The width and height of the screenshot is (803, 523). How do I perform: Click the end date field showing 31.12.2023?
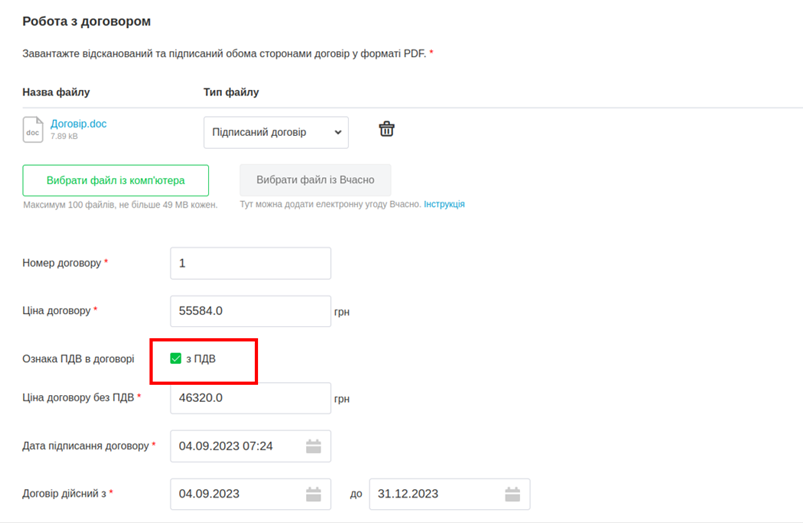[x=435, y=494]
